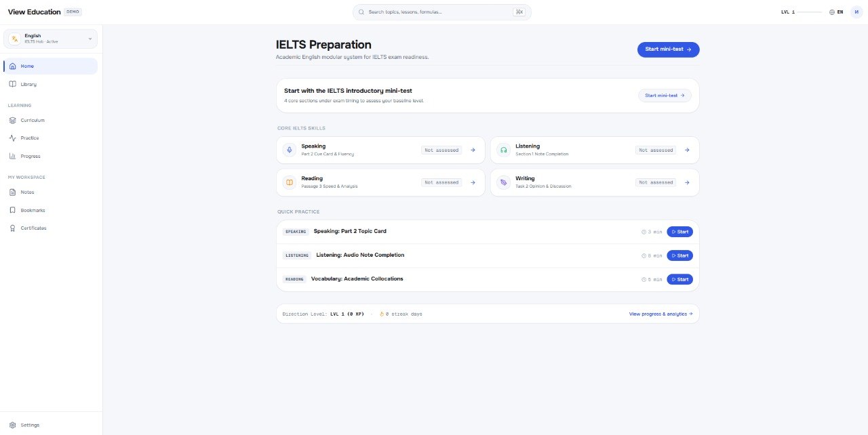Click the Listening headphones icon
Viewport: 868px width, 435px height.
coord(503,150)
